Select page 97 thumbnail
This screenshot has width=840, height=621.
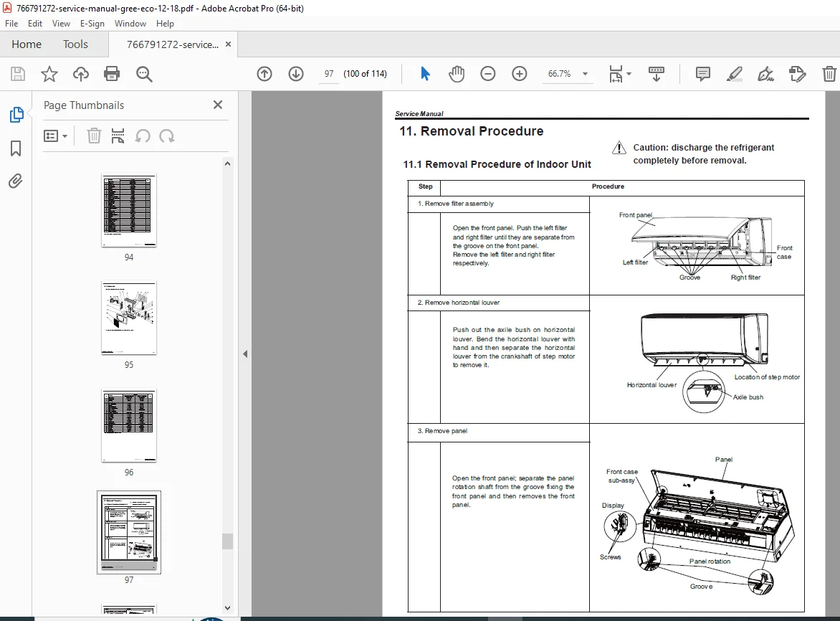[x=129, y=533]
